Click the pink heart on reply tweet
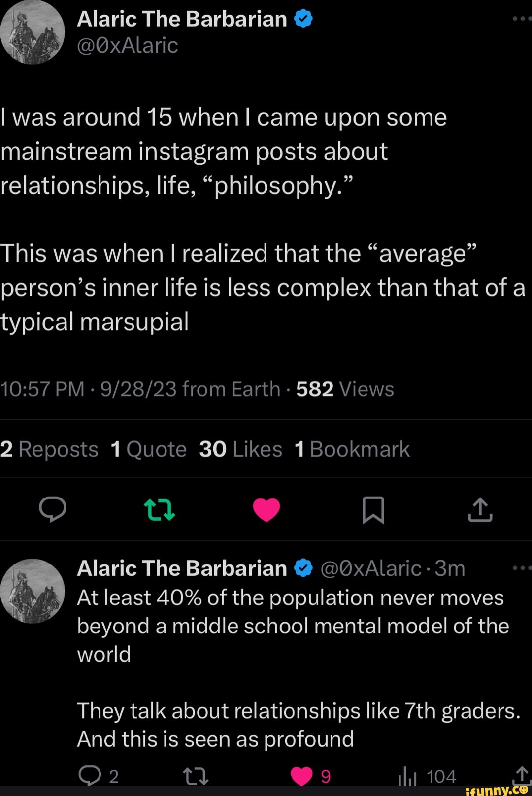The image size is (532, 796). (x=301, y=777)
